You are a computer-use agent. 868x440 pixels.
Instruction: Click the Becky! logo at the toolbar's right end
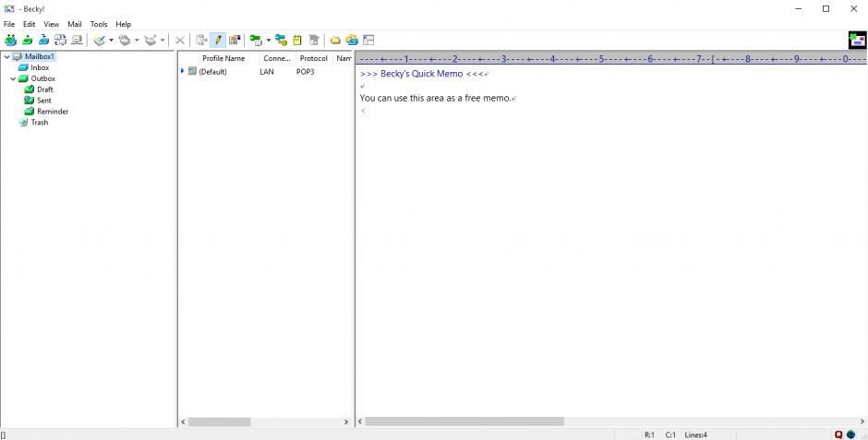[x=857, y=40]
